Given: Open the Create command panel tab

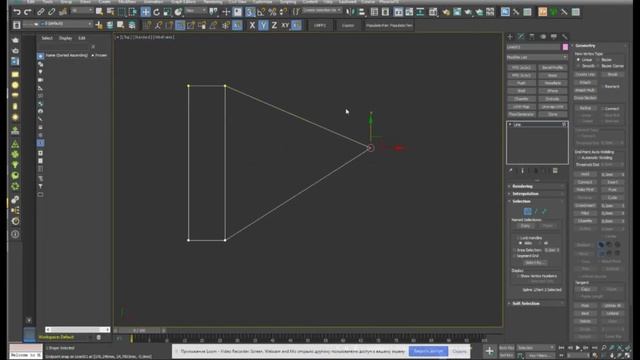Looking at the screenshot, I should coord(510,37).
